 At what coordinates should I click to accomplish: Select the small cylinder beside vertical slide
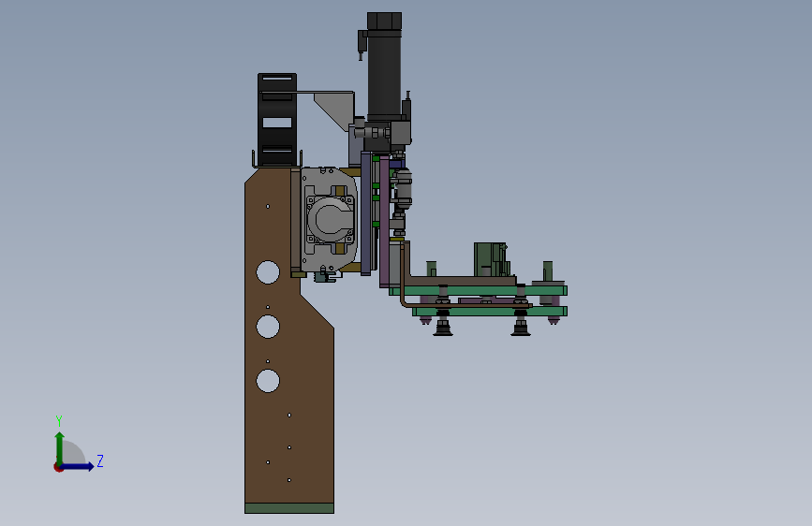click(403, 189)
